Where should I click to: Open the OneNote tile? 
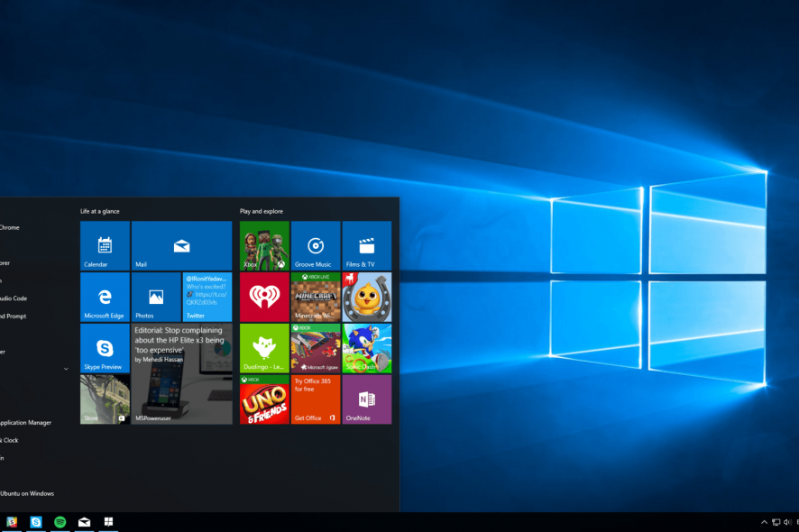[367, 399]
